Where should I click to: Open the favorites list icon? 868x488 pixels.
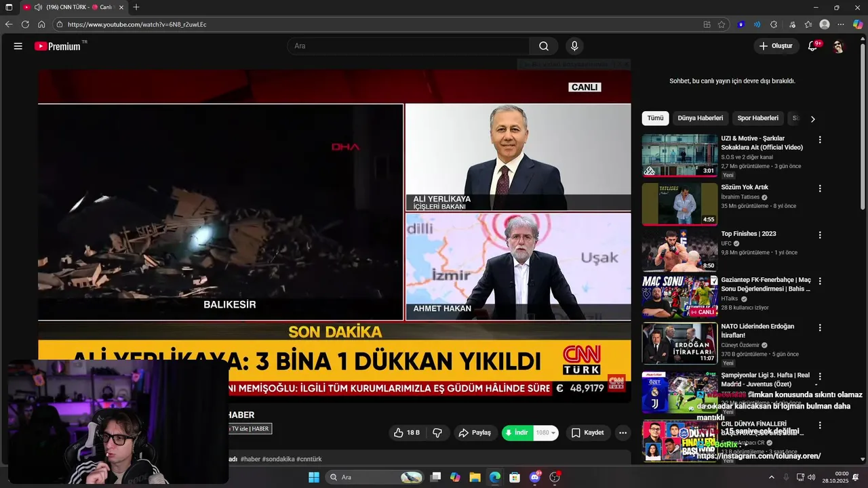[x=808, y=24]
